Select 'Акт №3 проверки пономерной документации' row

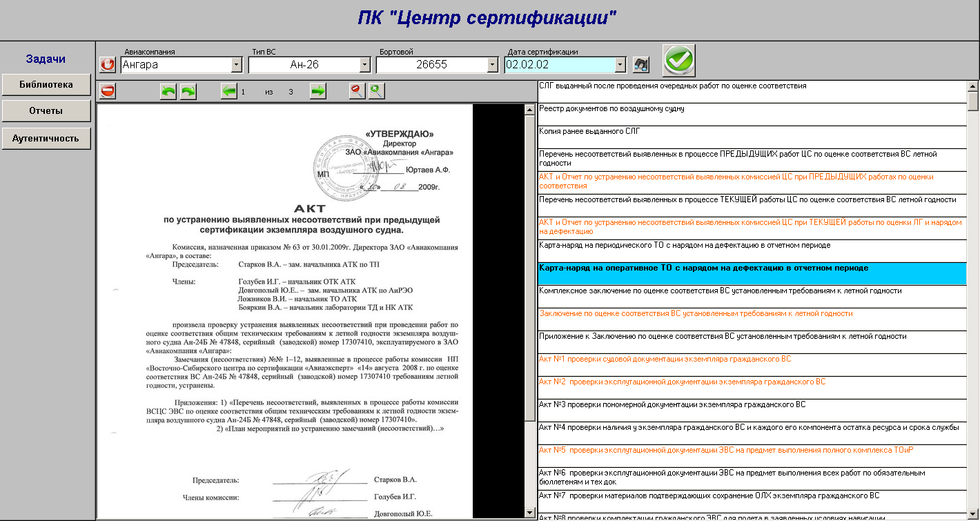click(752, 411)
